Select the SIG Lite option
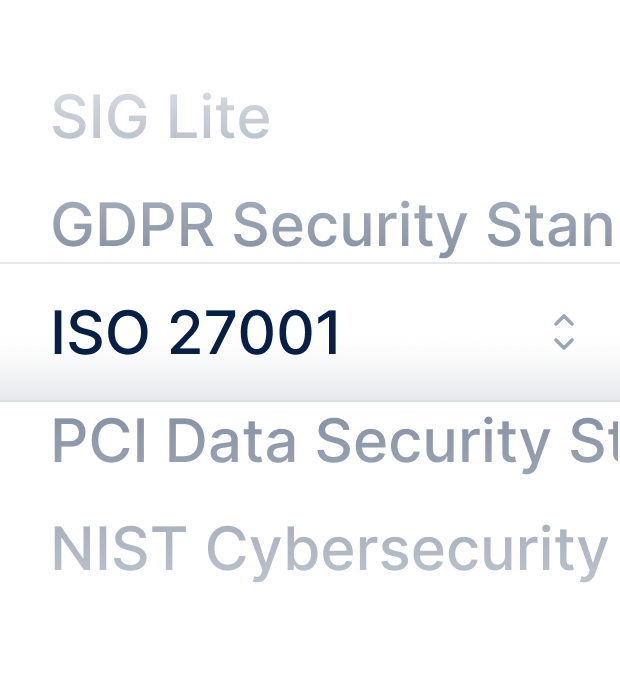 coord(161,118)
